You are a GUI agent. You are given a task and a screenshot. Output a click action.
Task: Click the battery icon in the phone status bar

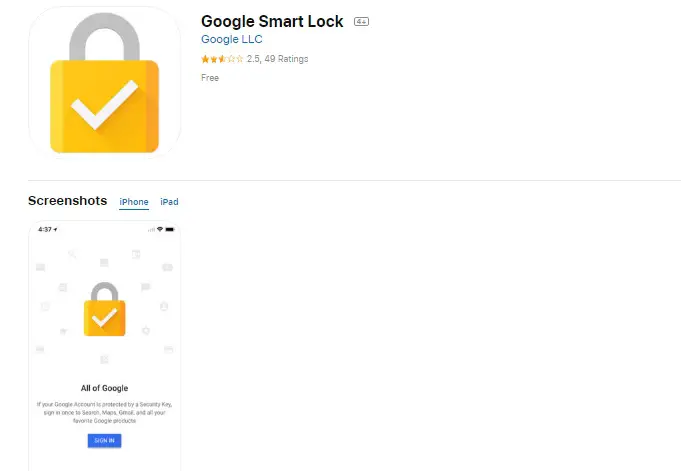point(169,230)
